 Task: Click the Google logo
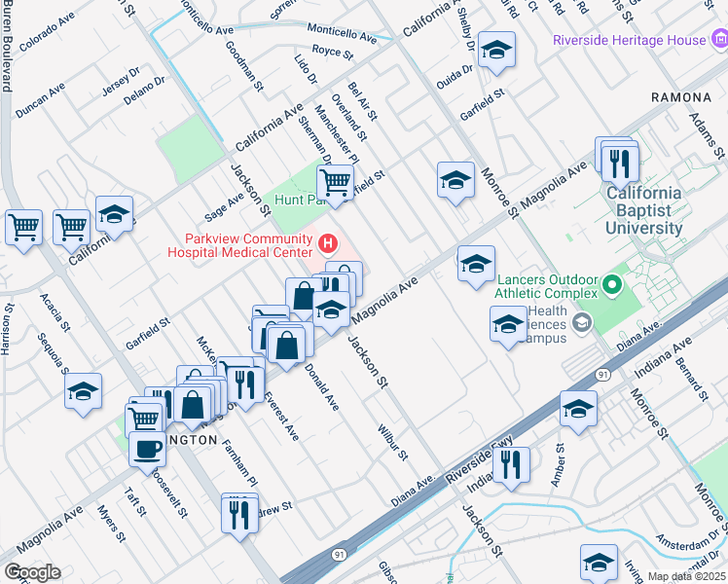click(x=33, y=573)
